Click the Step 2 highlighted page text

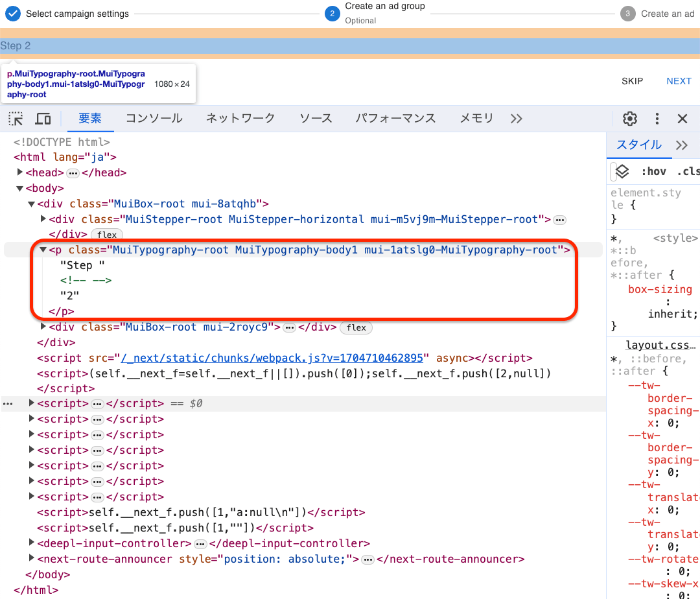[15, 46]
